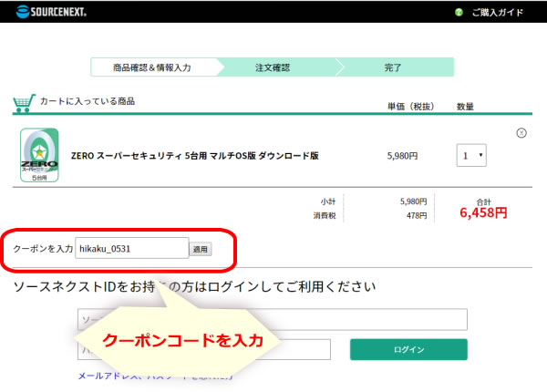The image size is (547, 392).
Task: Click the カートに入っている商品 heading
Action: coord(88,101)
